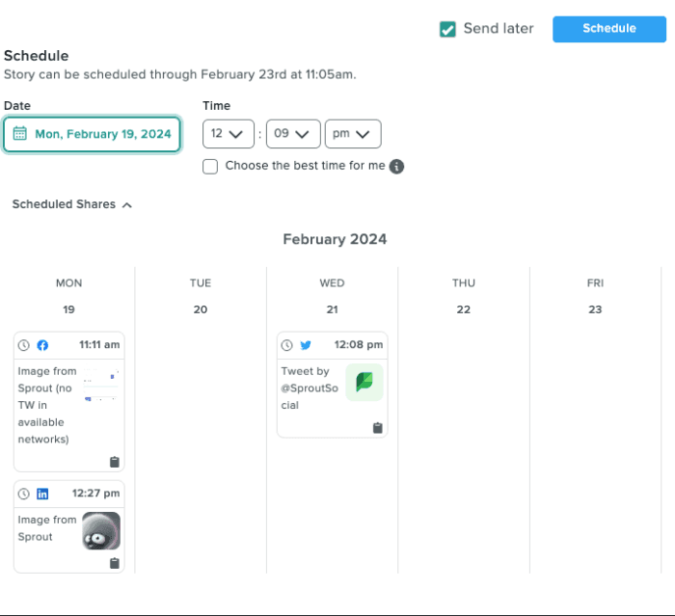Click the clock icon on the 12:08 pm tweet
The height and width of the screenshot is (616, 675).
pos(286,345)
